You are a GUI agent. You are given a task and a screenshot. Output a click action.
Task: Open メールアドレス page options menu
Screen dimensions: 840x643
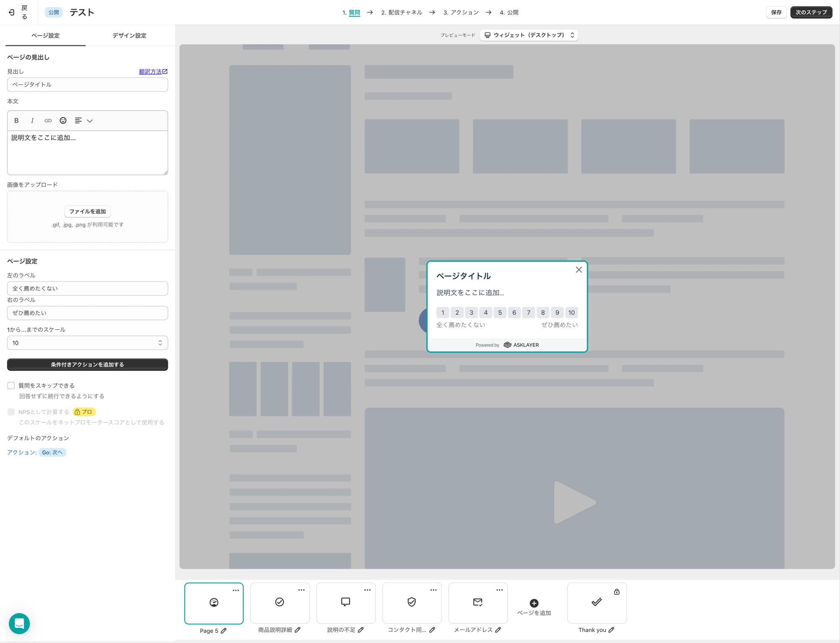[499, 590]
